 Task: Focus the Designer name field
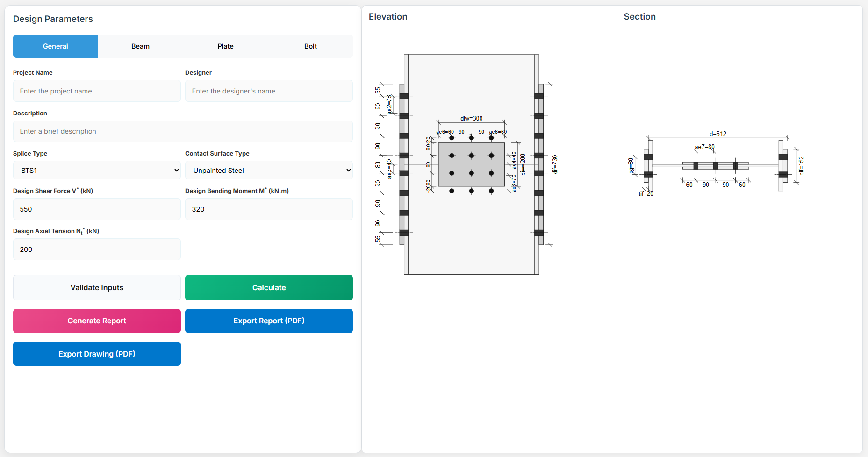(269, 91)
